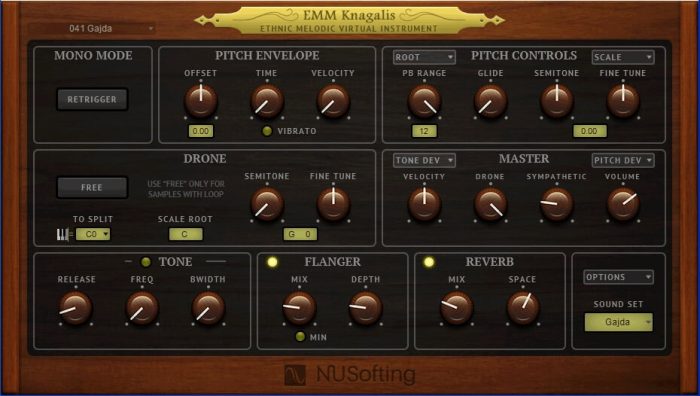This screenshot has height=396, width=700.
Task: Open the Options menu
Action: point(618,277)
